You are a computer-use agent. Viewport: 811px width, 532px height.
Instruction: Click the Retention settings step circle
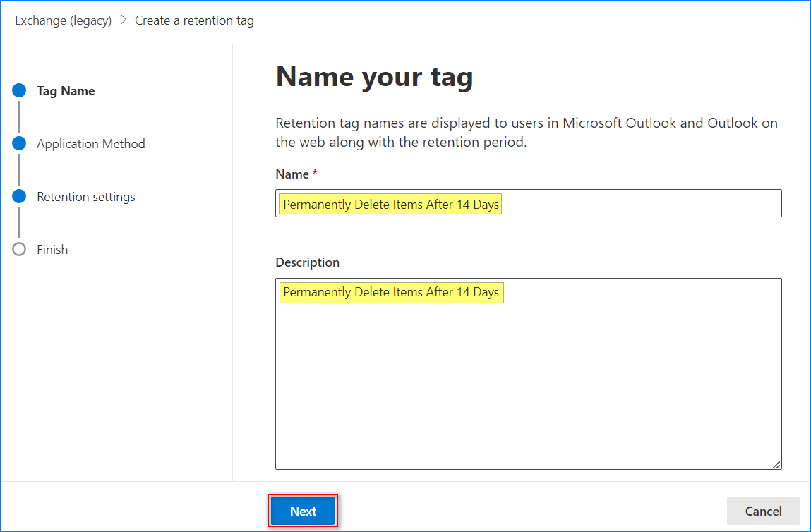tap(19, 197)
